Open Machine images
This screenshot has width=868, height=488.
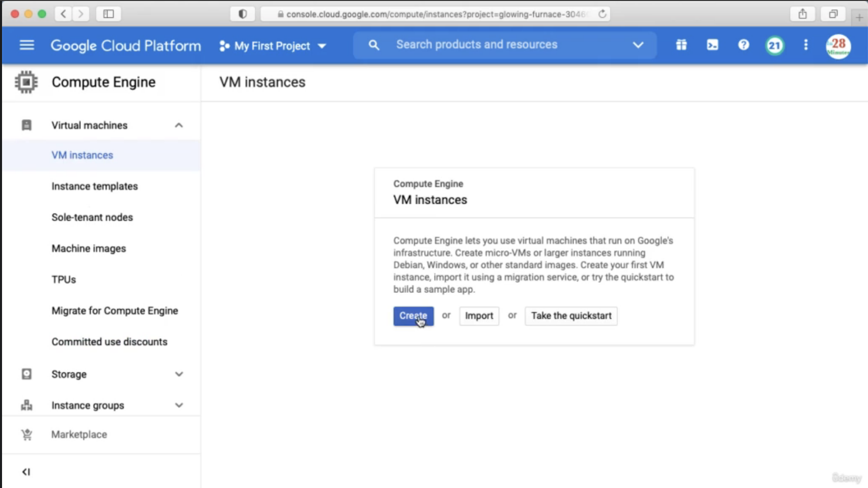click(89, 249)
